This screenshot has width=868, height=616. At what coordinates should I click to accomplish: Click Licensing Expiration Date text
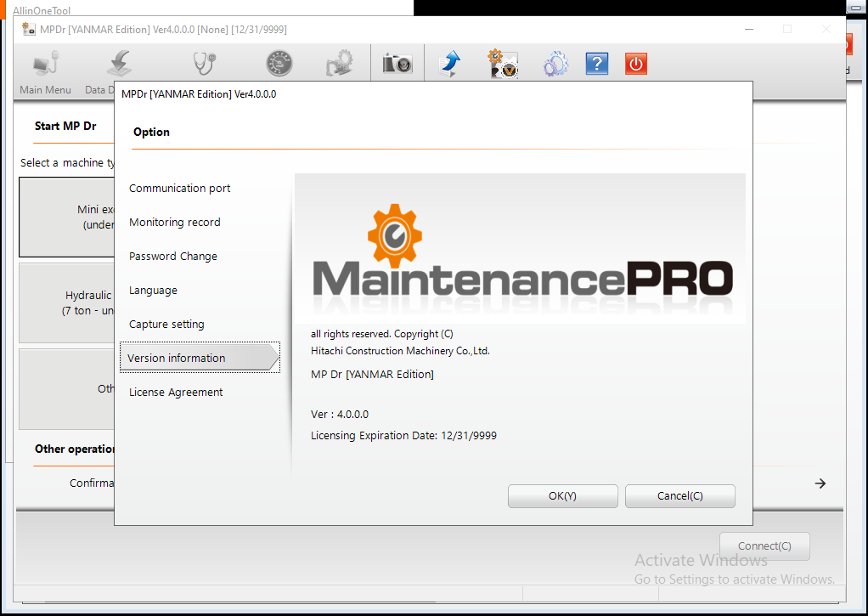pyautogui.click(x=403, y=435)
